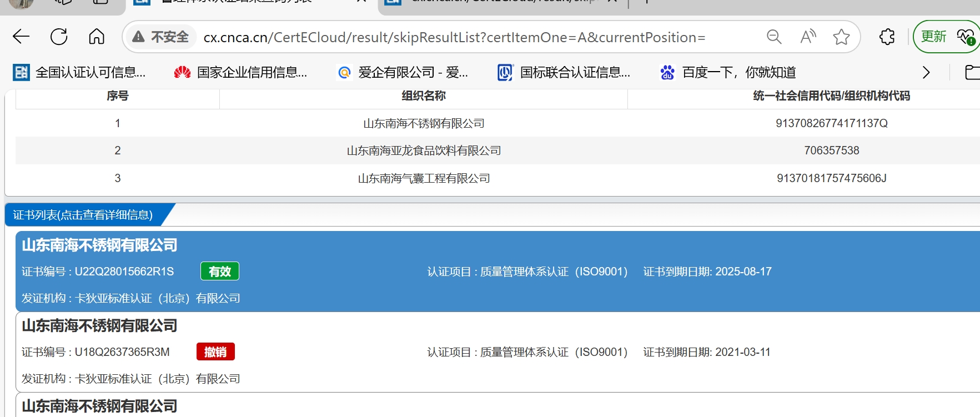This screenshot has height=417, width=980.
Task: Open the 爱企有限公司 bookmark
Action: click(403, 72)
